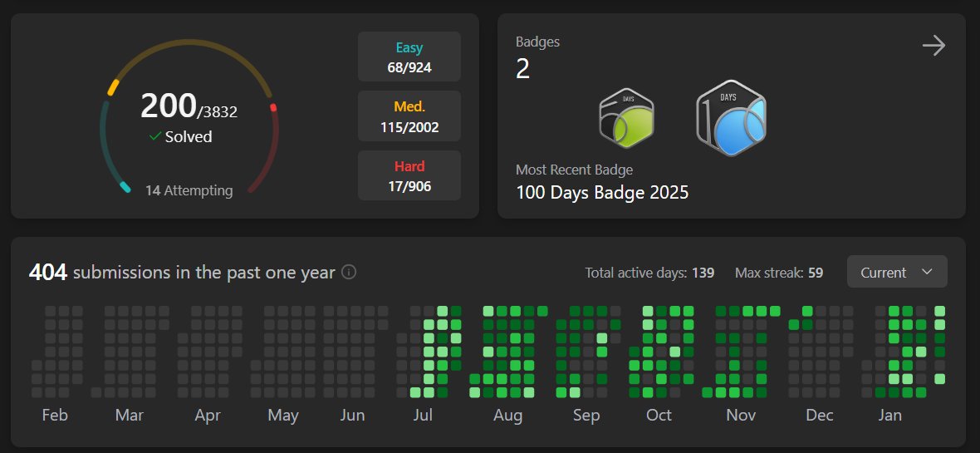The image size is (980, 453).
Task: Click the green Solved checkmark
Action: click(155, 136)
